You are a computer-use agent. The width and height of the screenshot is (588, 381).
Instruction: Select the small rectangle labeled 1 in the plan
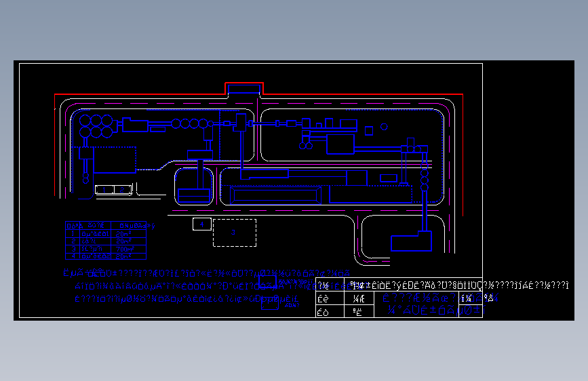pyautogui.click(x=104, y=190)
